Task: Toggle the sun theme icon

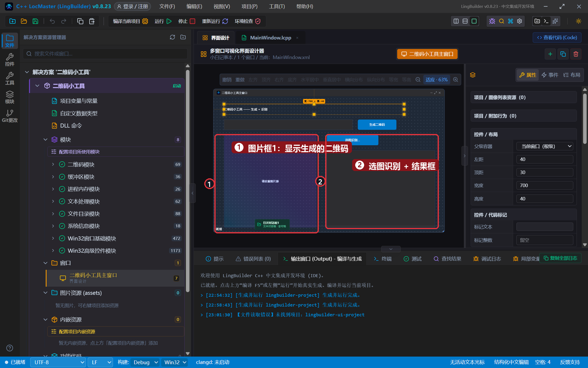Action: coord(579,21)
